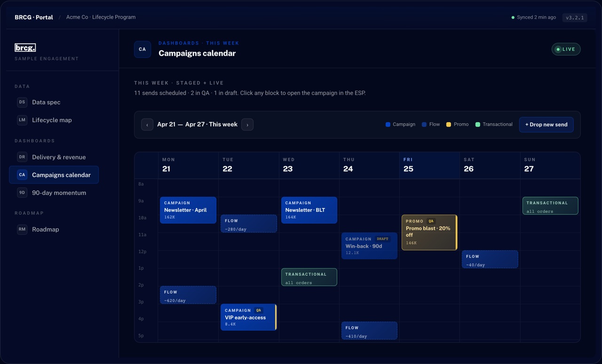Click the CA icon beside Campaigns calendar
Viewport: 602px width, 364px height.
coord(22,175)
